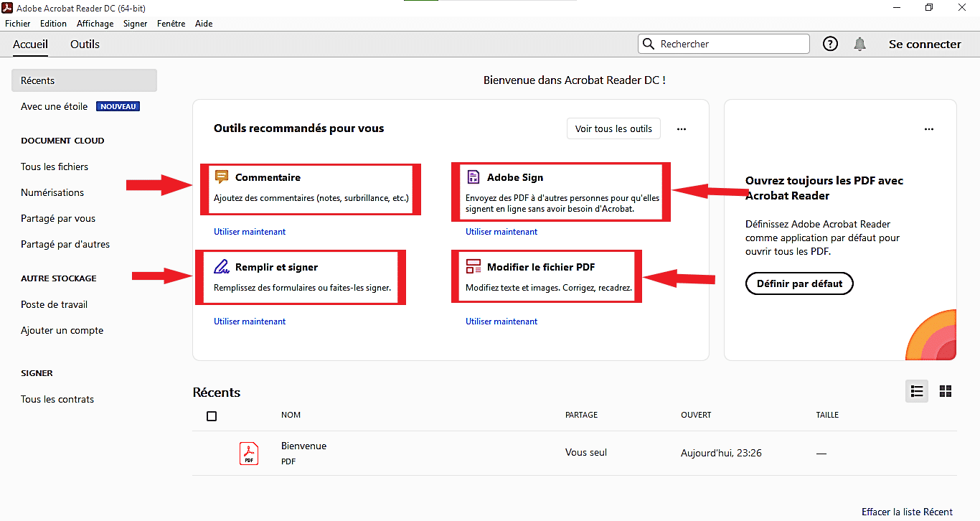The height and width of the screenshot is (521, 980).
Task: Open the Bienvenue file name
Action: point(303,446)
